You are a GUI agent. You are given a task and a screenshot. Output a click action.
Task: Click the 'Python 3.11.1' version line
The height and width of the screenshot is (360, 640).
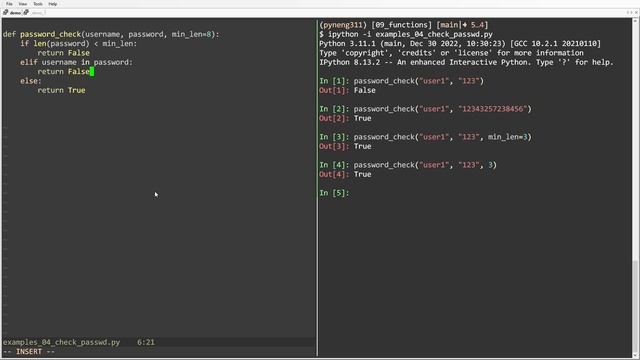[460, 44]
